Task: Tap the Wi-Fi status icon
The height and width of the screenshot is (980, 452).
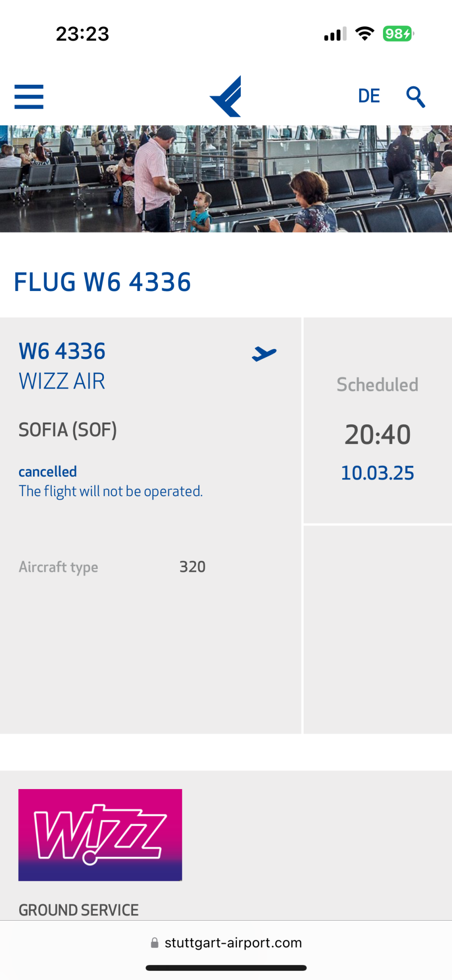Action: tap(365, 34)
